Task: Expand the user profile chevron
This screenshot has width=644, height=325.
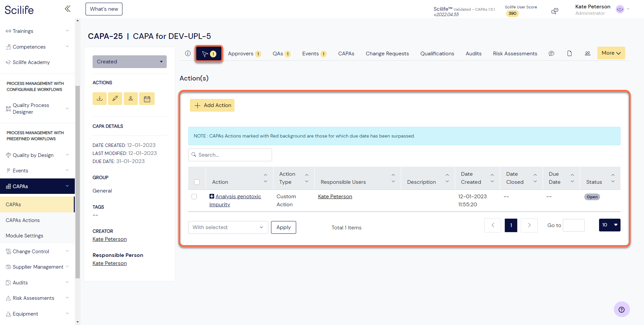Action: click(x=628, y=9)
